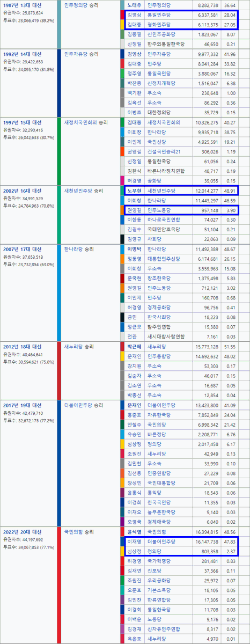The image size is (250, 644).
Task: Click the 한나라당 승리 winner cell
Action: point(78,249)
